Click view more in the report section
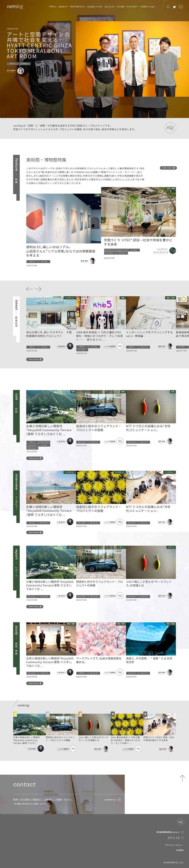Image resolution: width=189 pixels, height=868 pixels. pyautogui.click(x=35, y=606)
